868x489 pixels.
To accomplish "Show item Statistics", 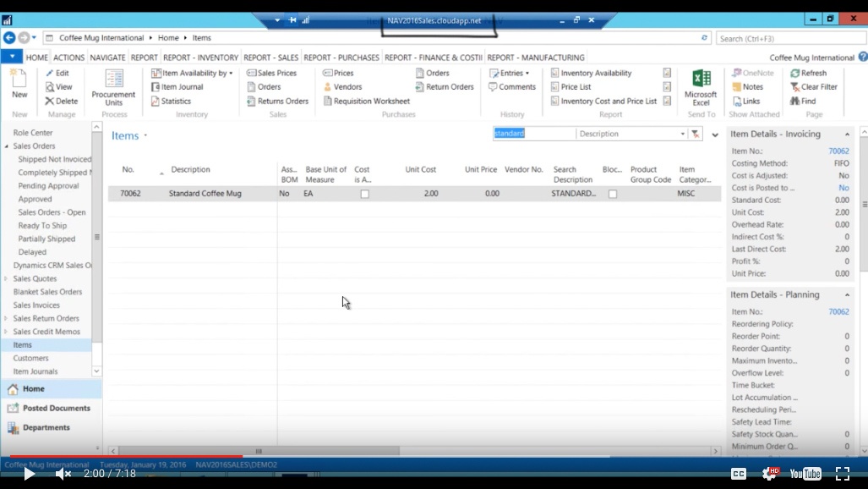I will [171, 101].
